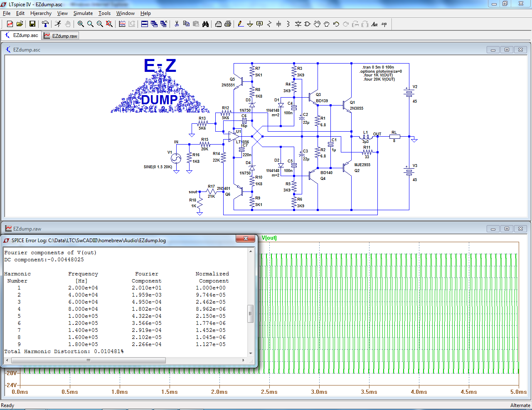The image size is (532, 410).
Task: Open the View menu
Action: pos(62,13)
